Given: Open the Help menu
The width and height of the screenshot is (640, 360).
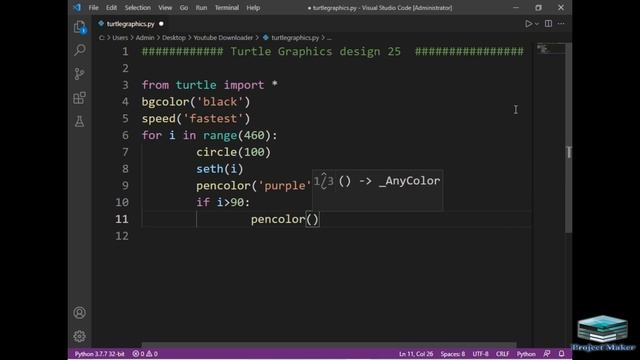Looking at the screenshot, I should coord(253,8).
